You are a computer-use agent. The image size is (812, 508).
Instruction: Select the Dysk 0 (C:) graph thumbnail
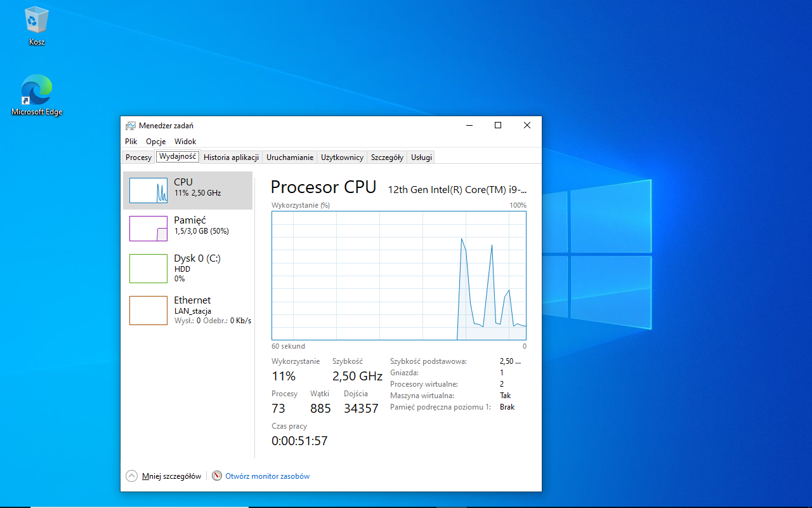148,269
